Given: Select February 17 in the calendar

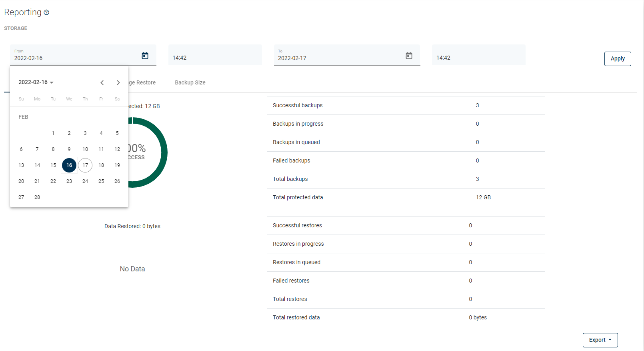Looking at the screenshot, I should click(x=85, y=165).
